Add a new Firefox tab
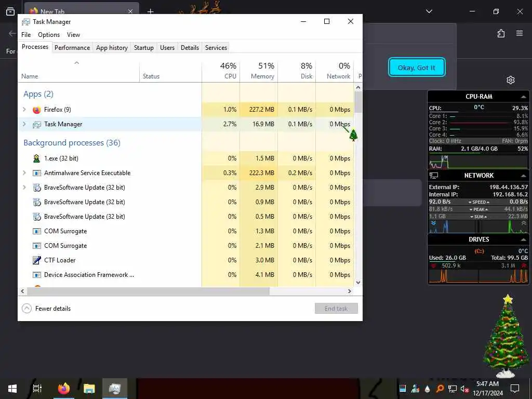Screen dimensions: 532x399 pos(150,11)
